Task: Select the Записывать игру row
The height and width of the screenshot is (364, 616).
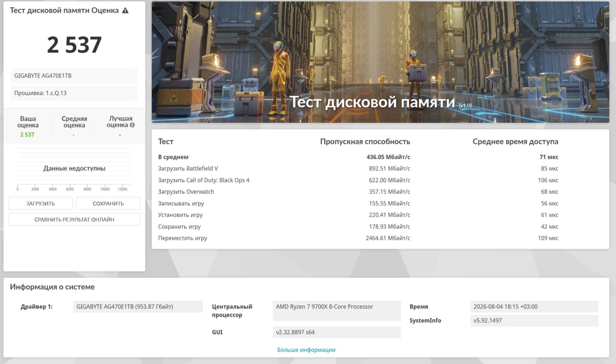Action: click(358, 203)
